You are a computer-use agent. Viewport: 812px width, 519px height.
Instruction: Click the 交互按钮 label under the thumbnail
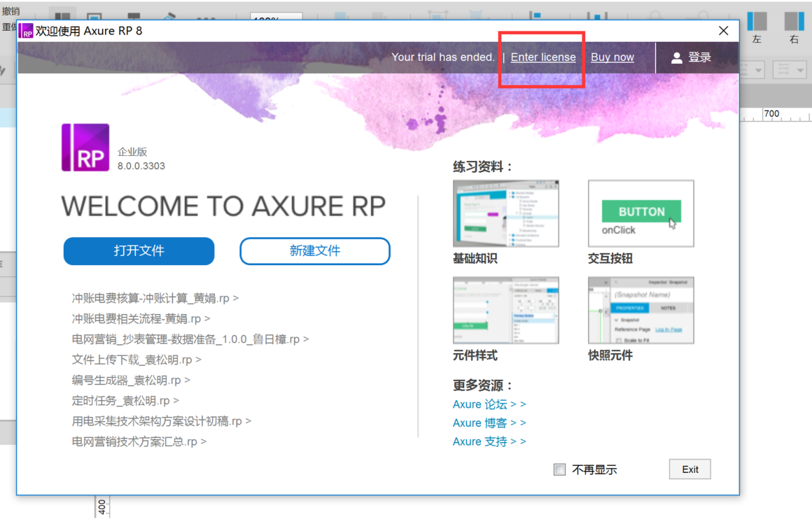610,259
